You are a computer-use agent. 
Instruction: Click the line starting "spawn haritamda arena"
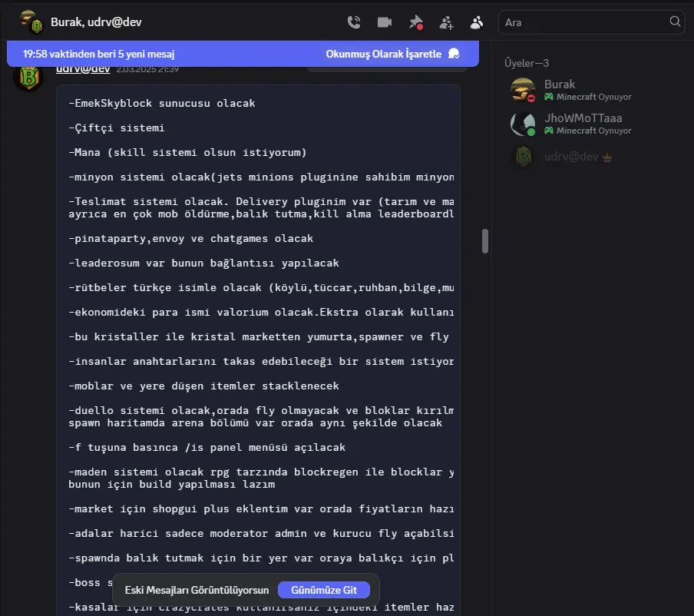click(x=255, y=422)
